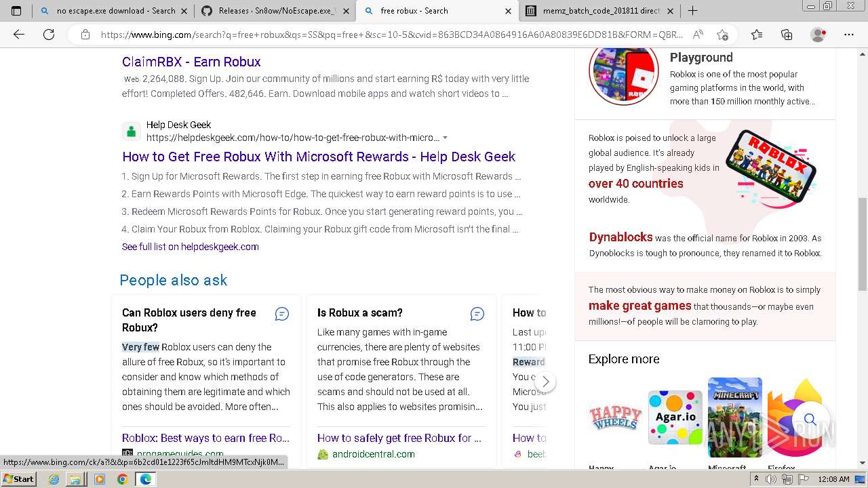Open the tab actions menu icon
The height and width of the screenshot is (488, 868).
pyautogui.click(x=16, y=11)
